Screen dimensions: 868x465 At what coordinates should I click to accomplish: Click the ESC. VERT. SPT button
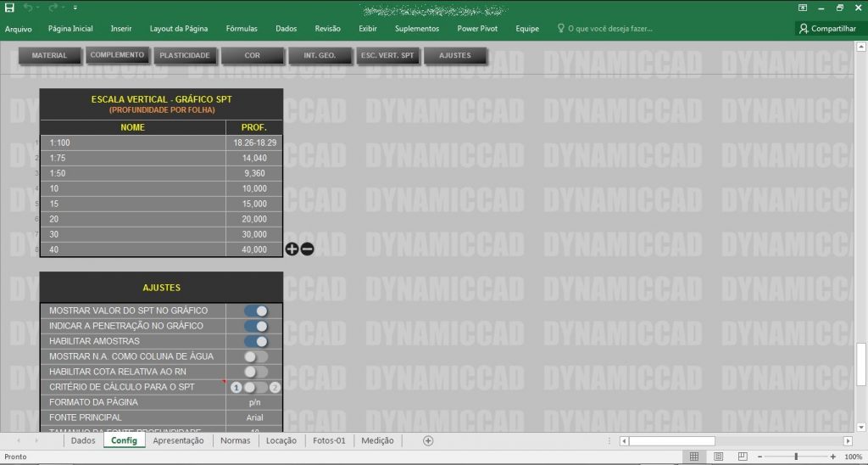pyautogui.click(x=387, y=55)
